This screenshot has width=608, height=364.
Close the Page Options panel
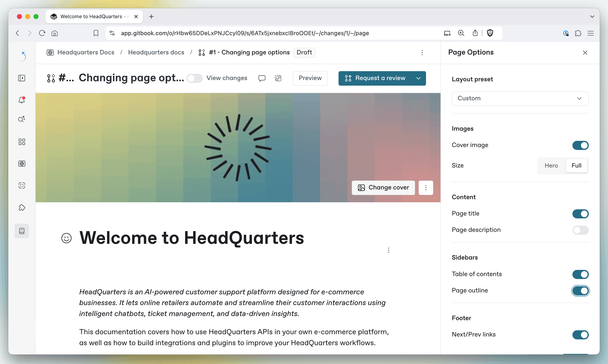coord(585,53)
